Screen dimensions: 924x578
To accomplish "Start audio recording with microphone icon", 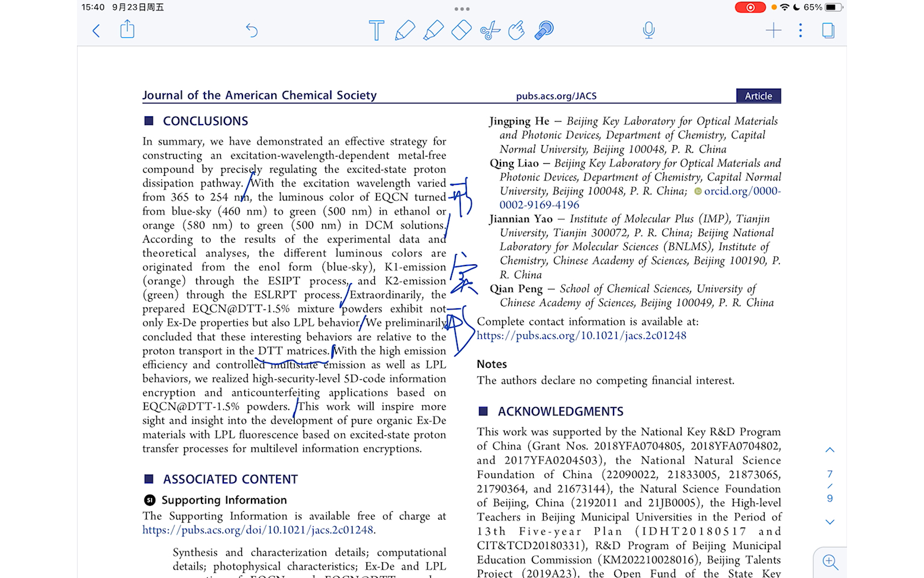I will (x=648, y=30).
